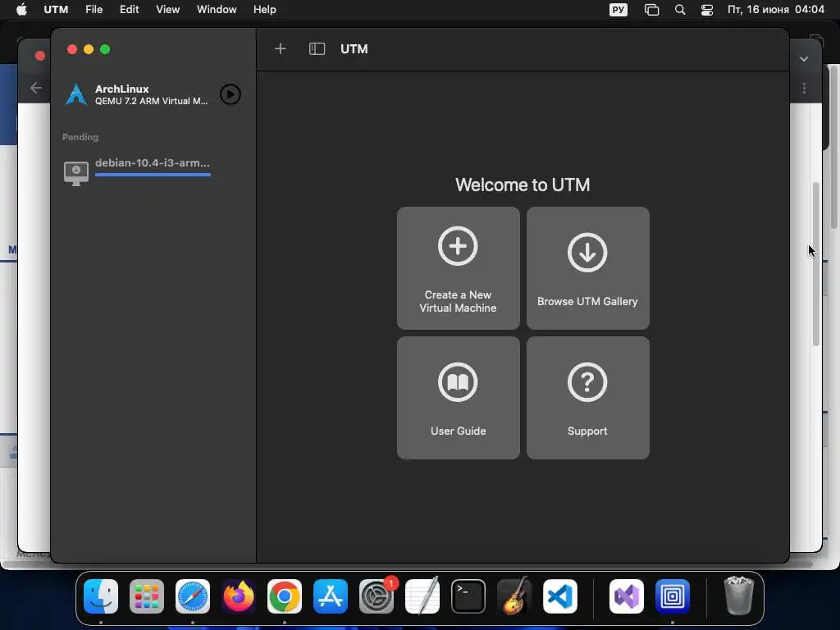Screen dimensions: 840x630
Task: Open Visual Studio Code from the Dock
Action: [560, 596]
